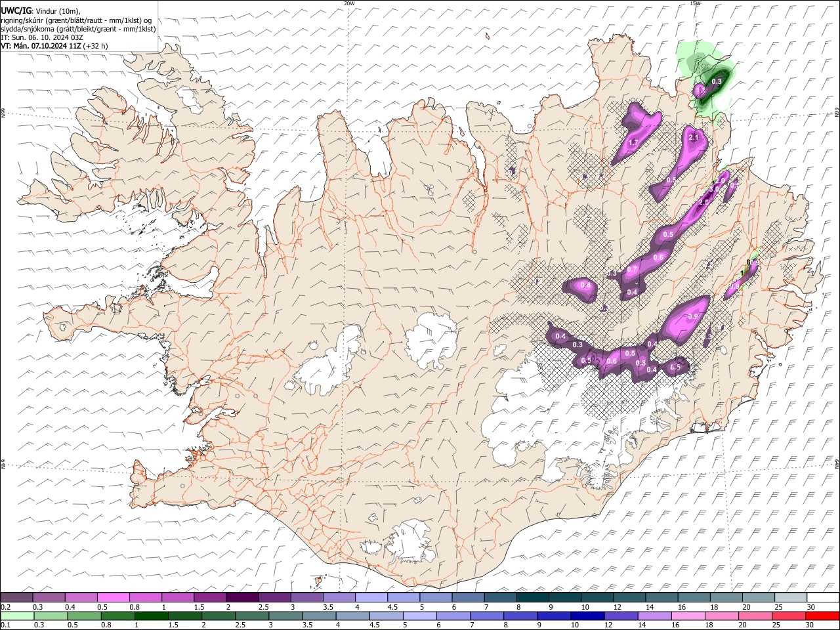Image resolution: width=840 pixels, height=630 pixels.
Task: Pick the dark purple 2 swatch in upper legend
Action: (x=242, y=597)
